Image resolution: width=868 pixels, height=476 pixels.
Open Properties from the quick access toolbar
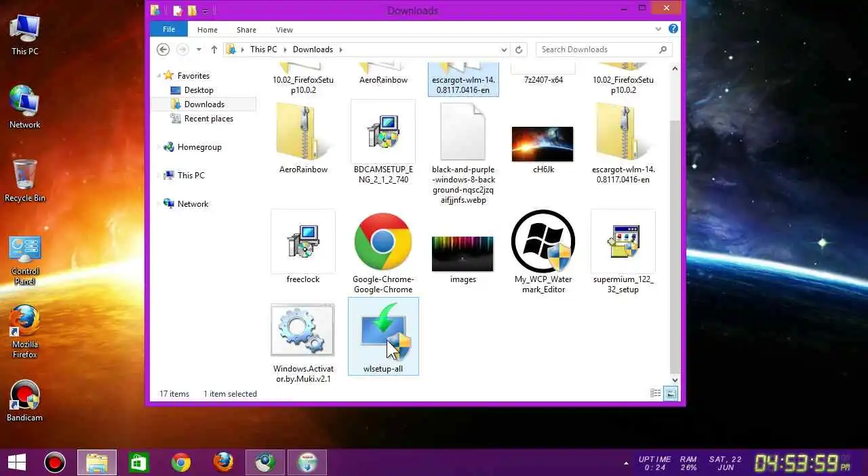coord(177,10)
